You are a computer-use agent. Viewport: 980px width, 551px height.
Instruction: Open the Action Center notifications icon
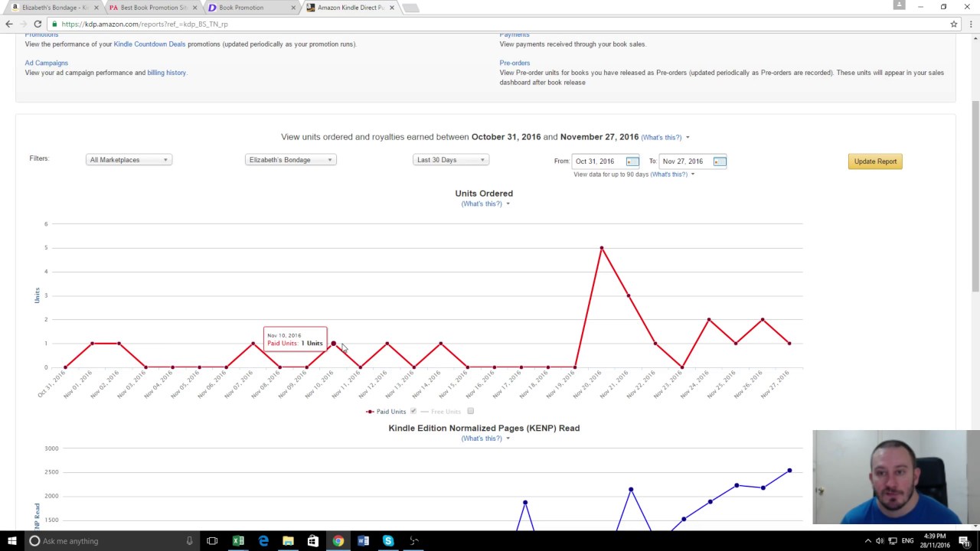point(964,541)
